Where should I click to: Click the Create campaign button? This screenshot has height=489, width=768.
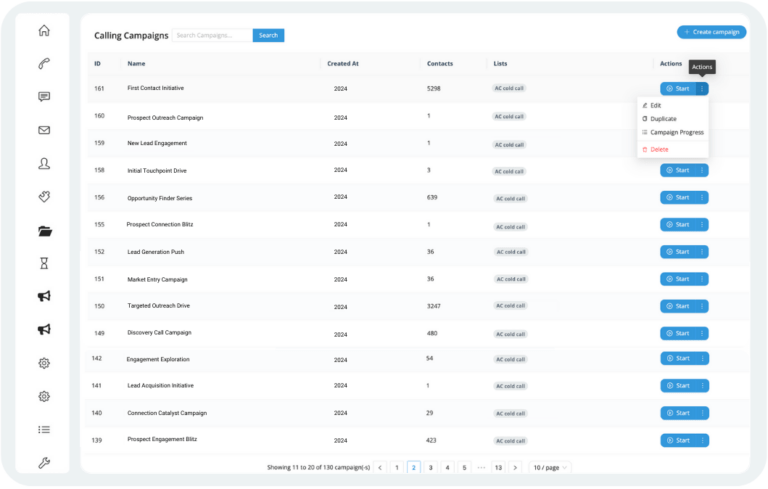[x=712, y=32]
